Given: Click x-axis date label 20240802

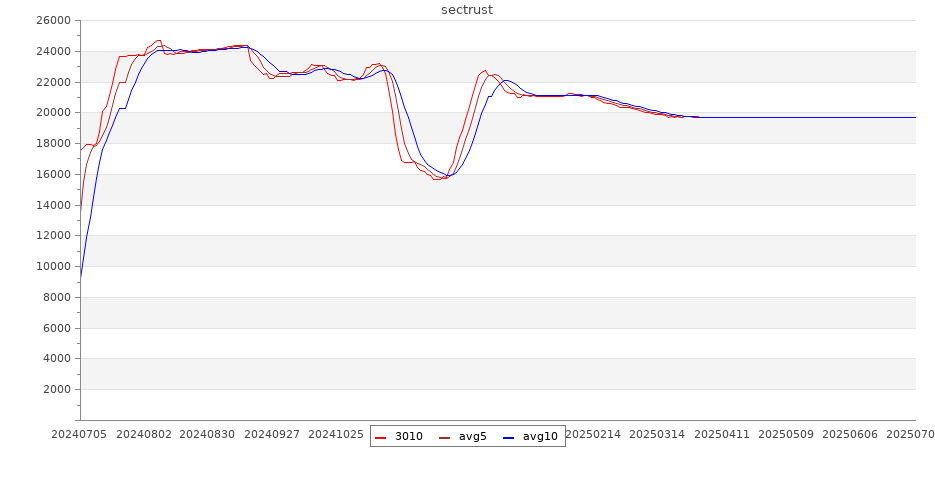Looking at the screenshot, I should [144, 434].
